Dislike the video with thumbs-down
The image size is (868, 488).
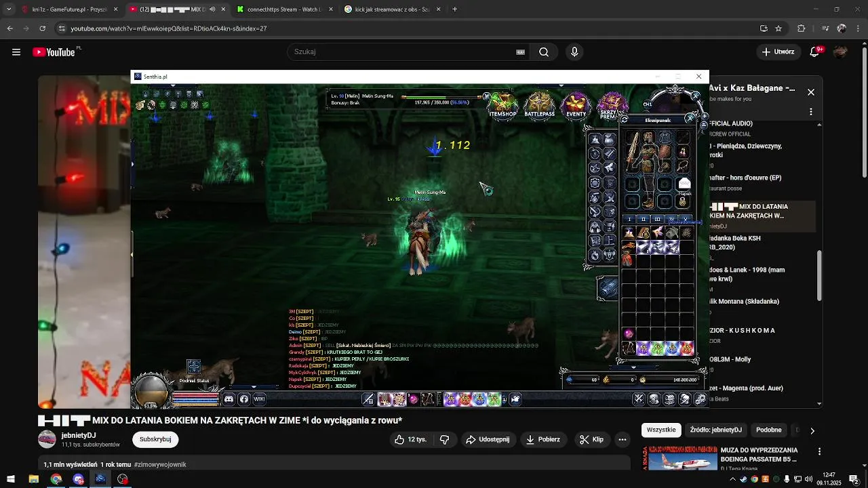coord(445,439)
